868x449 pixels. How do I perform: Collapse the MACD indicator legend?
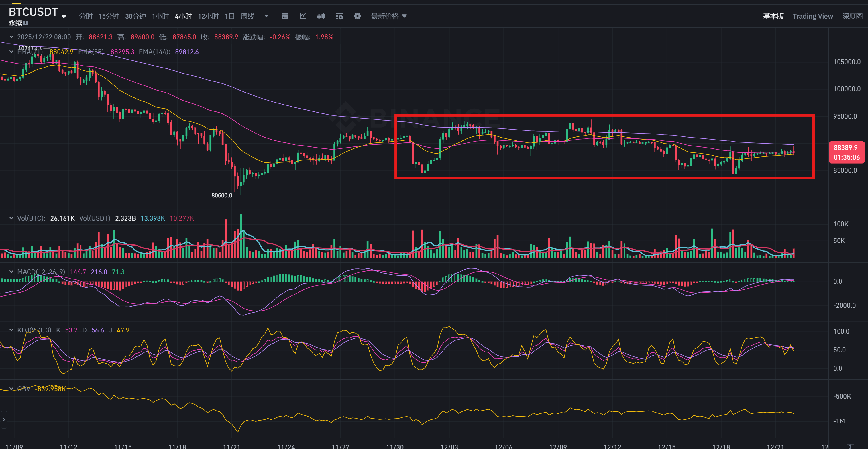click(11, 272)
